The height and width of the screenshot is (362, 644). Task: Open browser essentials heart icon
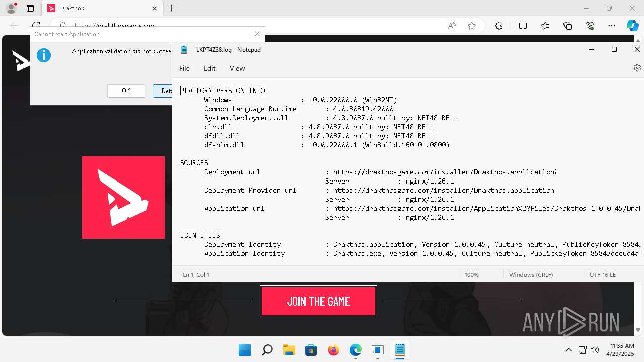coord(590,26)
